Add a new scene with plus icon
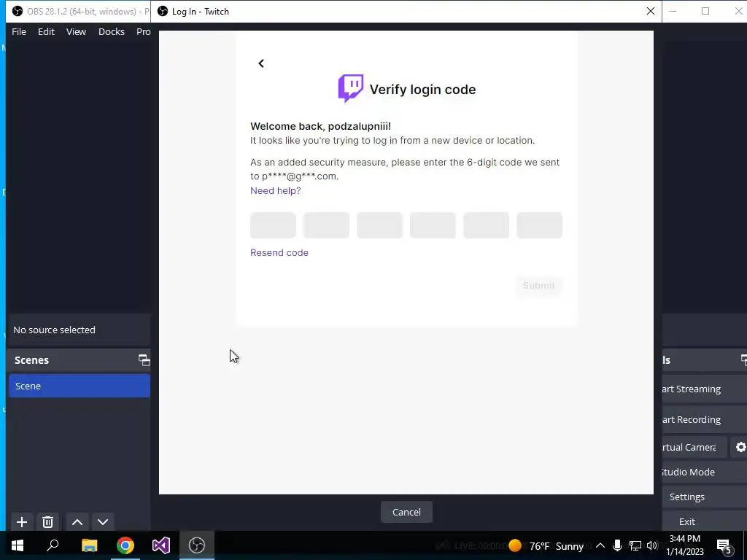747x560 pixels. 21,522
